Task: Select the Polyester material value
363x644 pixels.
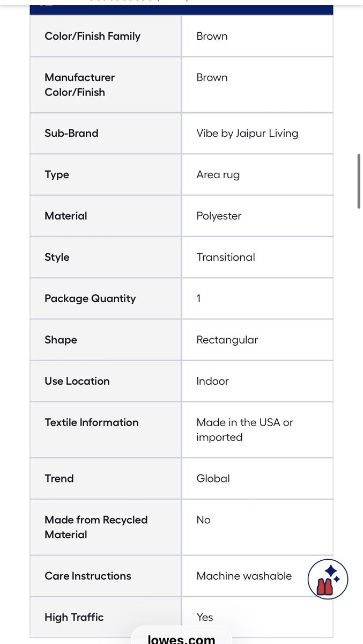Action: tap(219, 216)
